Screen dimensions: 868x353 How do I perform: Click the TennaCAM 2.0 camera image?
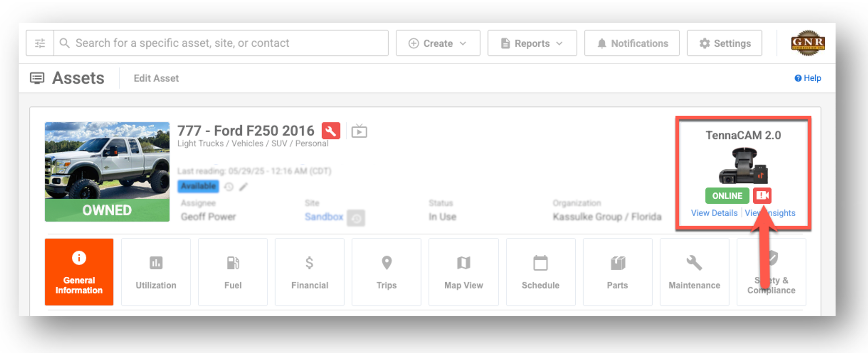[744, 166]
